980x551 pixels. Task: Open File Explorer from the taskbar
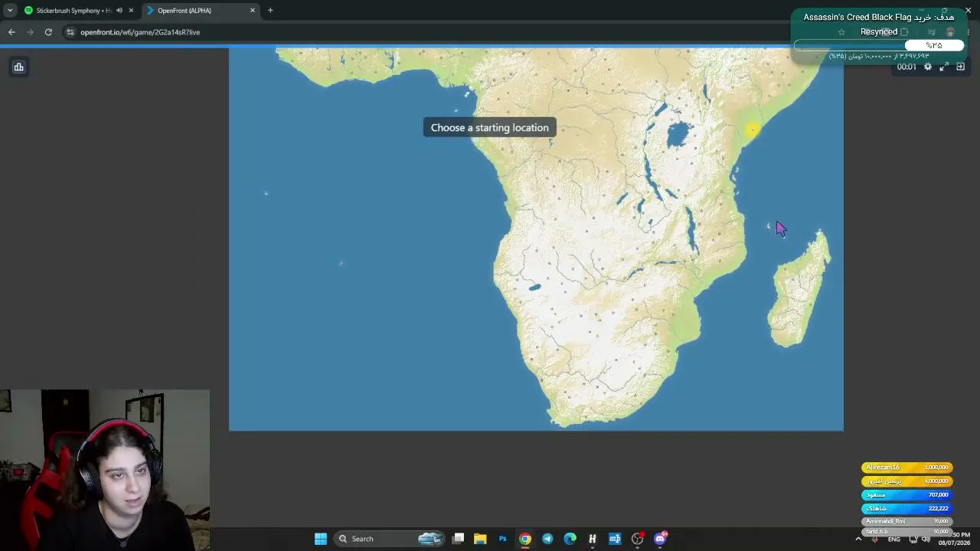[480, 539]
